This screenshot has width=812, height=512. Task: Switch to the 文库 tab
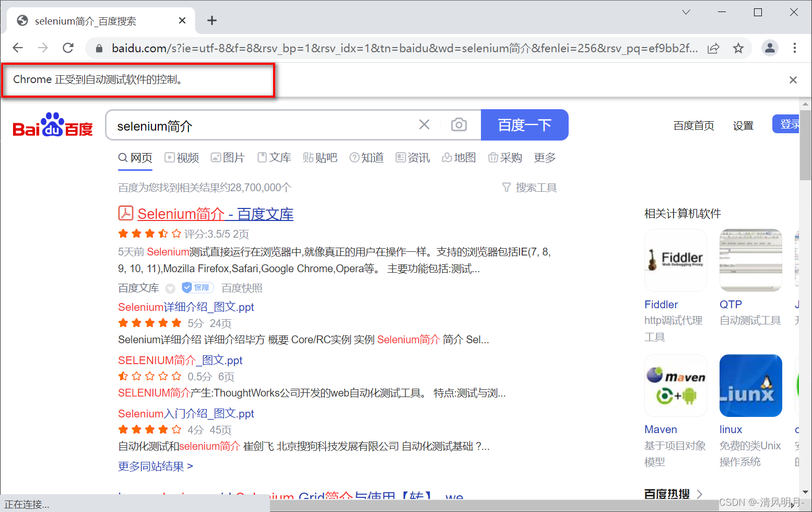(274, 158)
